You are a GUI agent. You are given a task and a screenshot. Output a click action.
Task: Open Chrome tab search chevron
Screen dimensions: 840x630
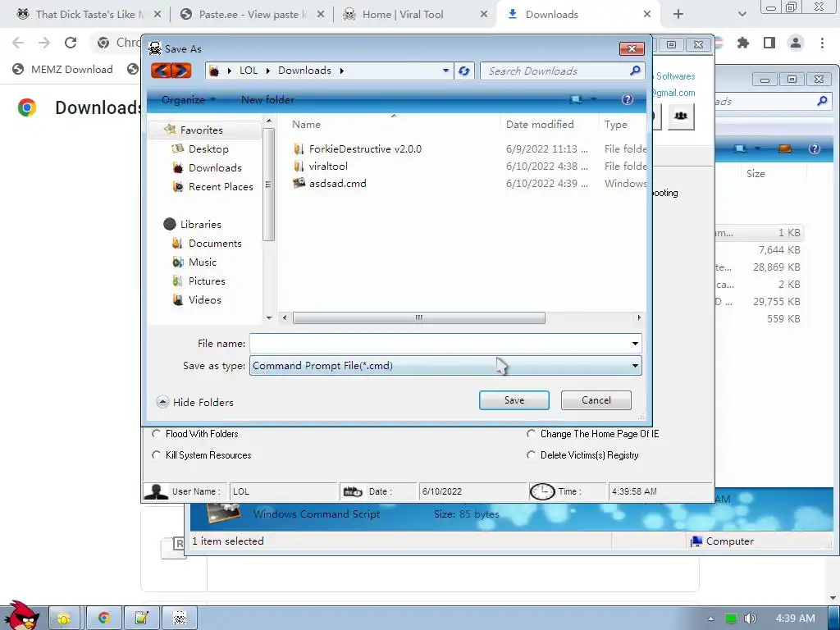[x=742, y=15]
